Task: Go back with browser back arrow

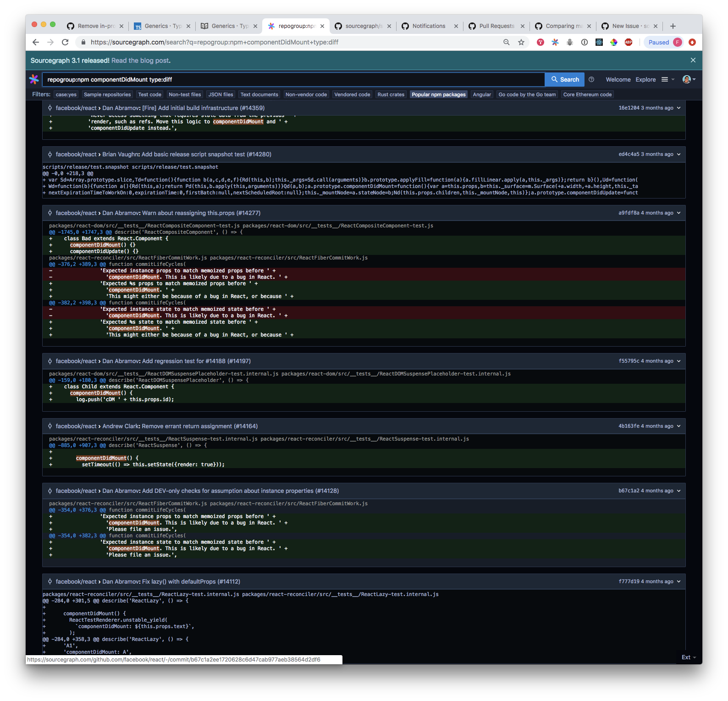Action: click(36, 42)
